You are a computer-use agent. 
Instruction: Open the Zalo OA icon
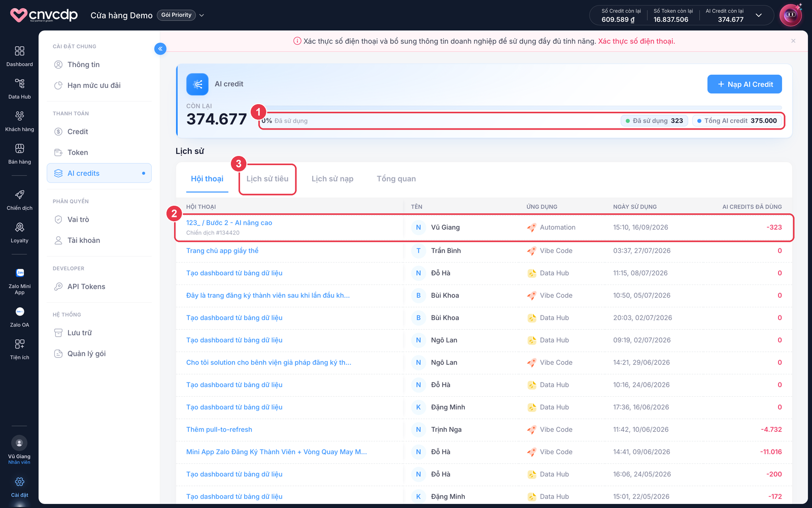[x=20, y=311]
